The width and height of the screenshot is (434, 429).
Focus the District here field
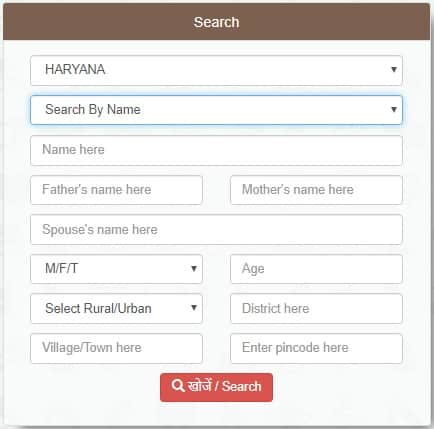point(316,308)
